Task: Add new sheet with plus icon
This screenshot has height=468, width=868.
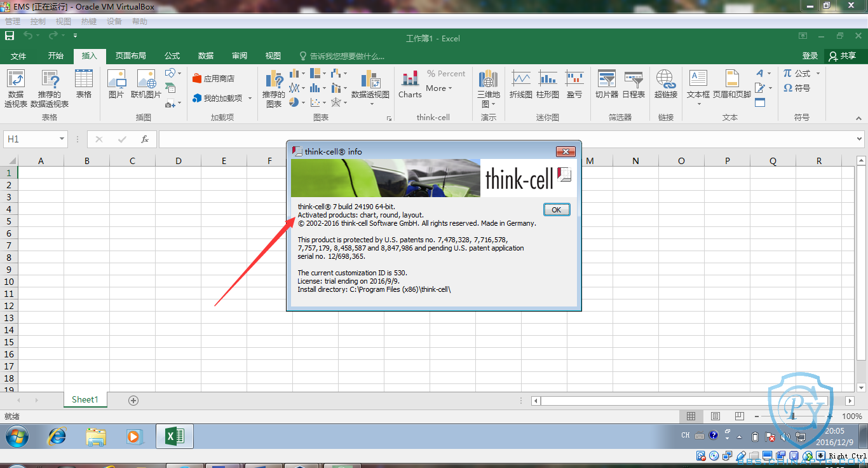Action: [133, 400]
